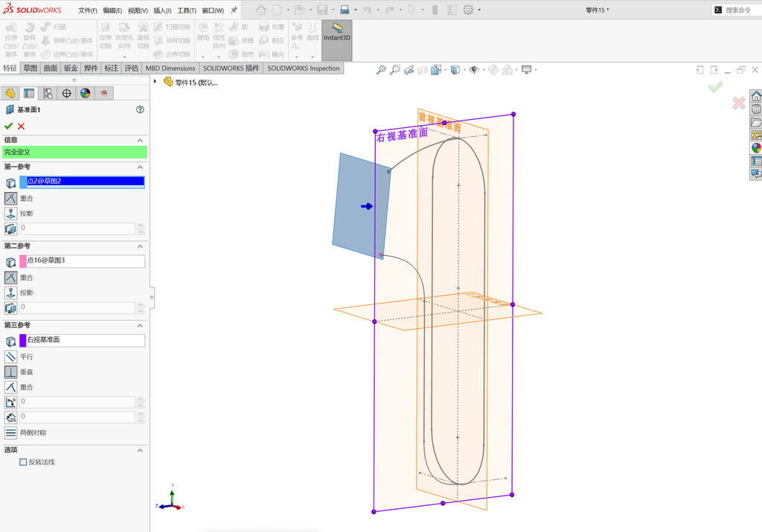Collapse the 信息 section
The height and width of the screenshot is (532, 762).
click(x=140, y=141)
